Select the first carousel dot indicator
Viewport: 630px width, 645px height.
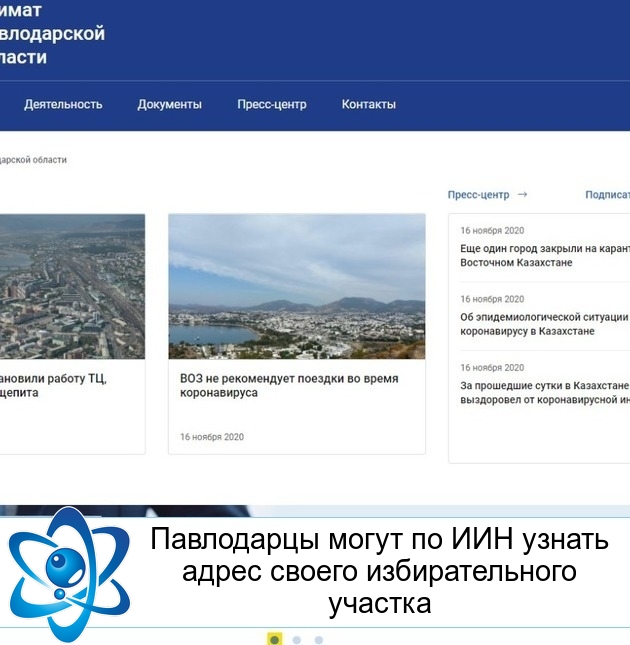[275, 639]
